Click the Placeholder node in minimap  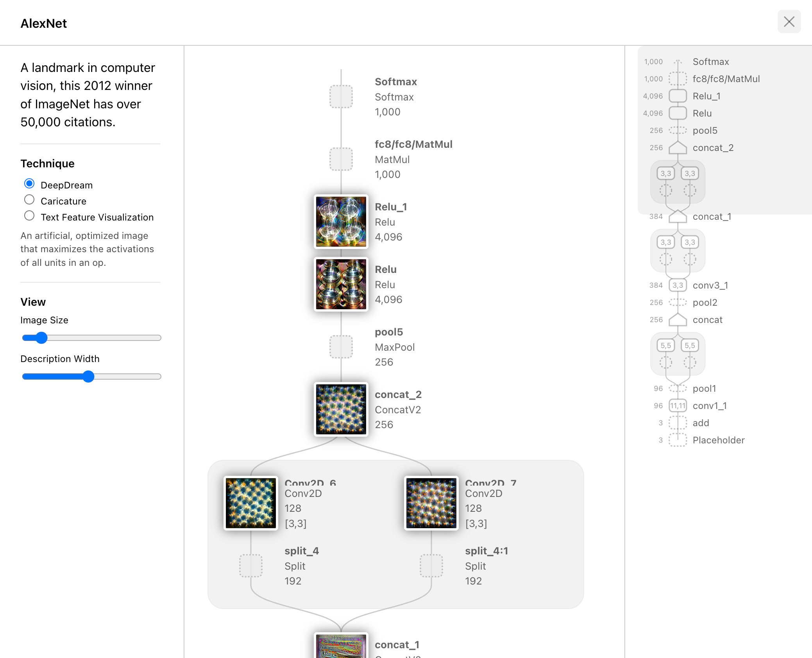pos(678,440)
